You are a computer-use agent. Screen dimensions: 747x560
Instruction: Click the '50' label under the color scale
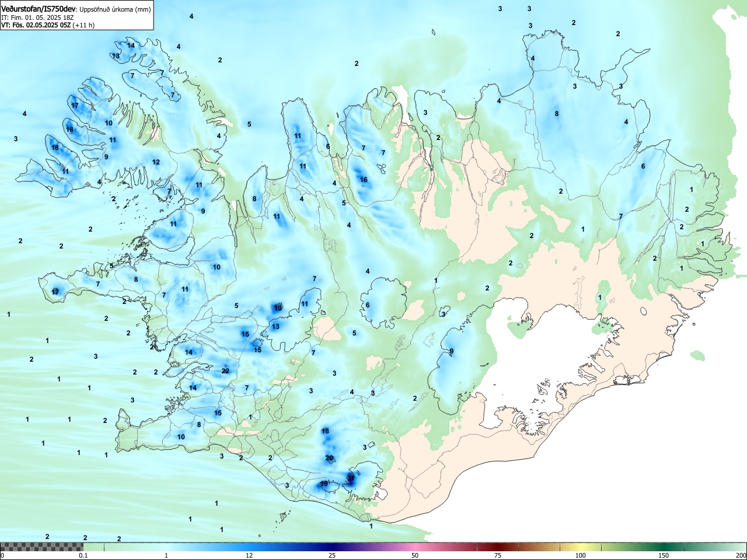click(415, 555)
